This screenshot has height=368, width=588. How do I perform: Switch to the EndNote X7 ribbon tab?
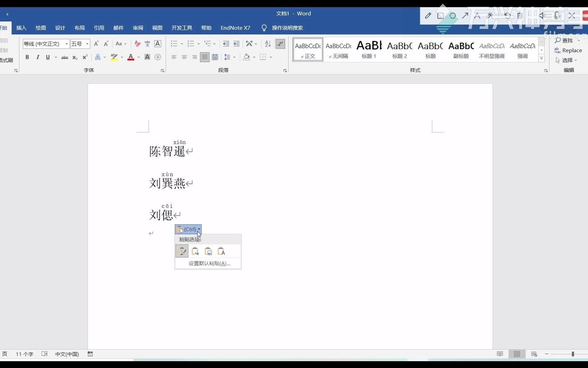click(235, 28)
